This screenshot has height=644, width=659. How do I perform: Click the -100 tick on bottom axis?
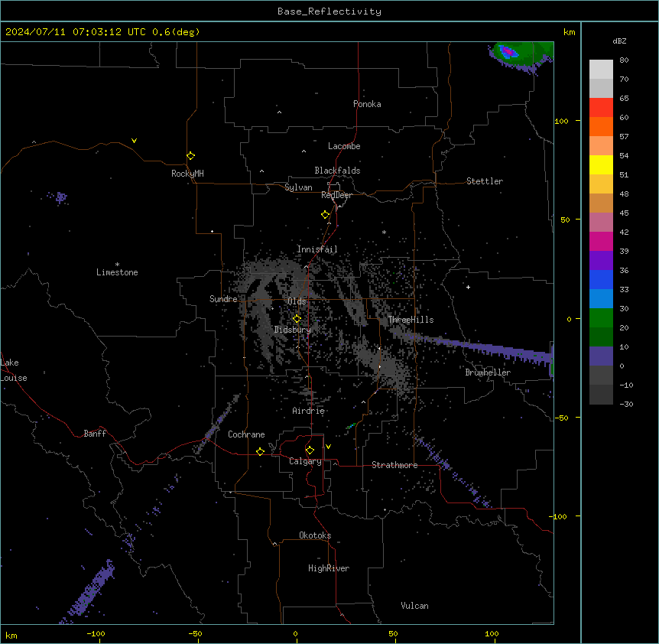pyautogui.click(x=96, y=633)
